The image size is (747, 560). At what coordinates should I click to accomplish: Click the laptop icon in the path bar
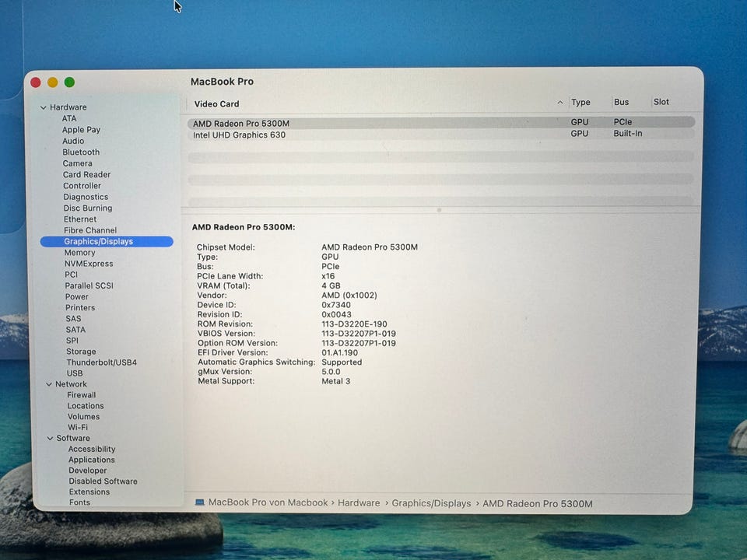(200, 502)
